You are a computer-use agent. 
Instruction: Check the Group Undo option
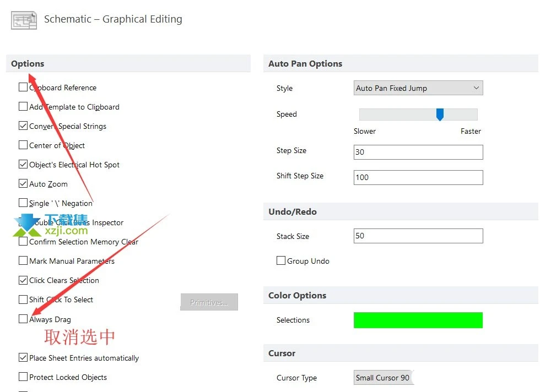tap(281, 260)
